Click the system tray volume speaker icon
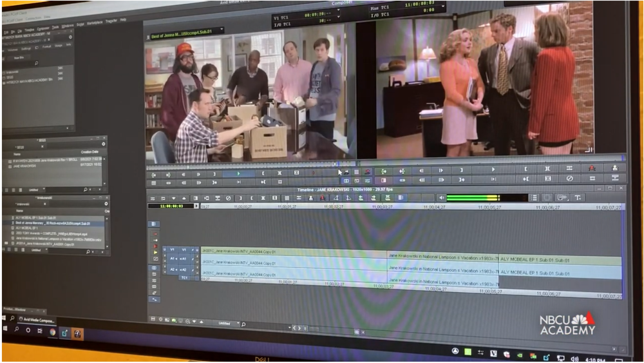The image size is (644, 363). tap(574, 359)
